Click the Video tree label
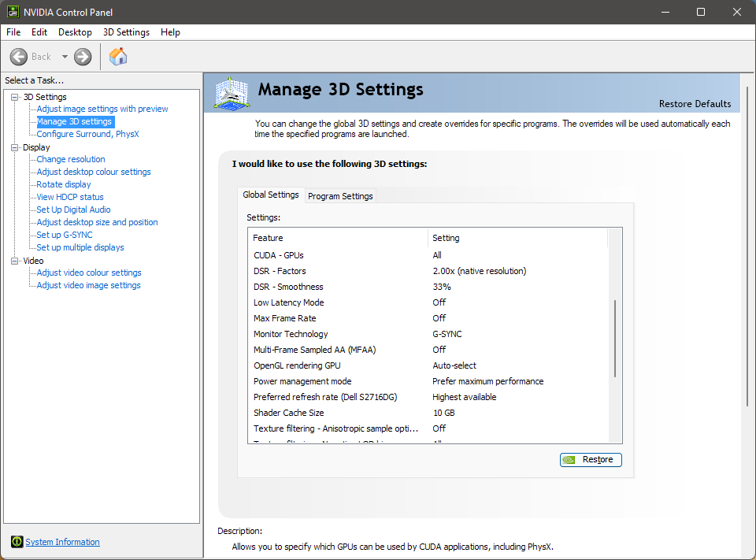 (33, 261)
